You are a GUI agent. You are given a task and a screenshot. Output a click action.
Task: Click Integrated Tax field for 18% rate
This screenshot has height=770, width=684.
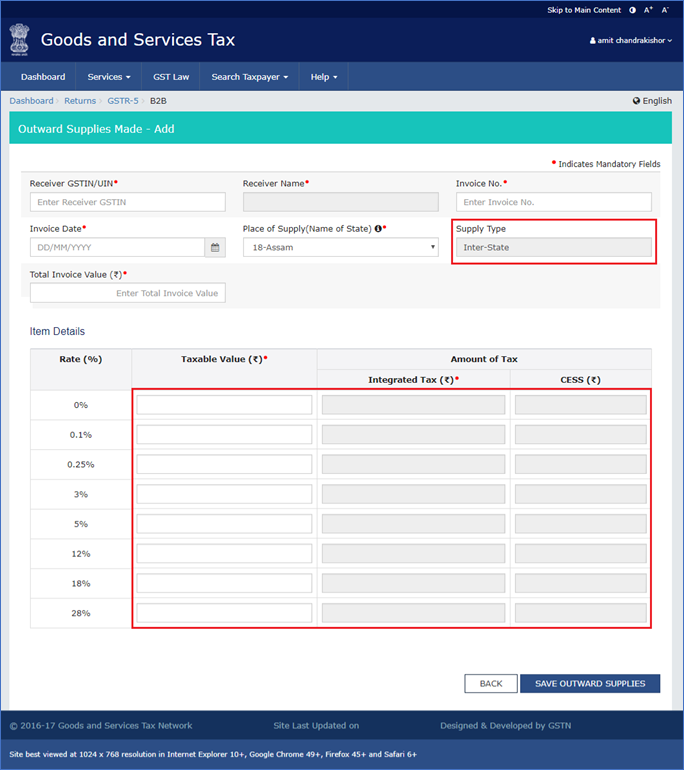point(413,583)
